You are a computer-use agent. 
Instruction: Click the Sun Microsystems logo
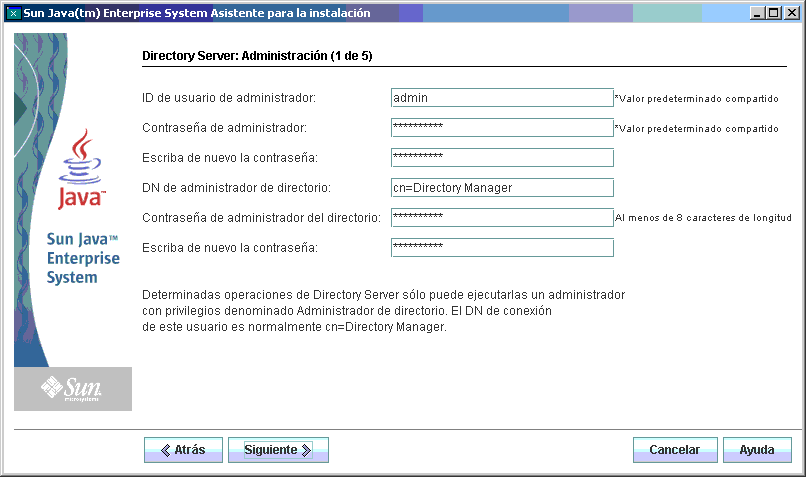pyautogui.click(x=72, y=389)
